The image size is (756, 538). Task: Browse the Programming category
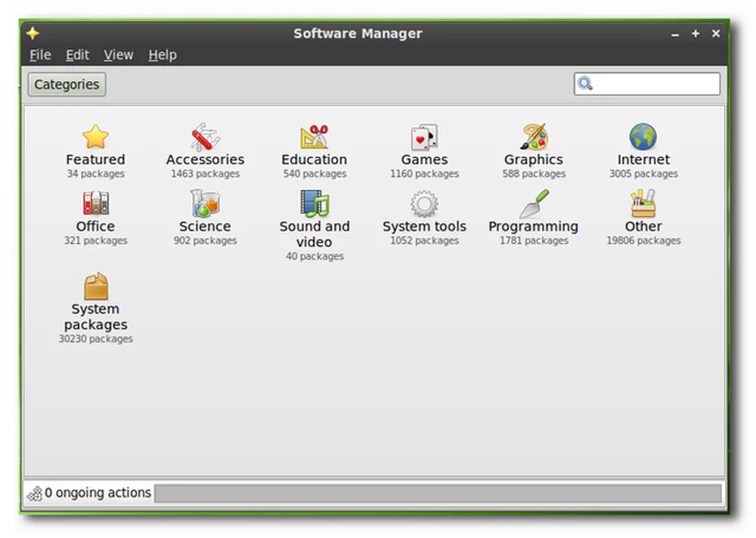(x=534, y=214)
